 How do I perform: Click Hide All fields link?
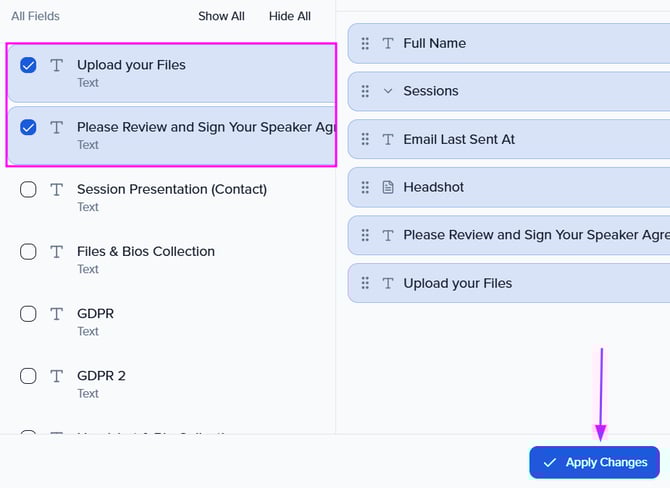(290, 16)
